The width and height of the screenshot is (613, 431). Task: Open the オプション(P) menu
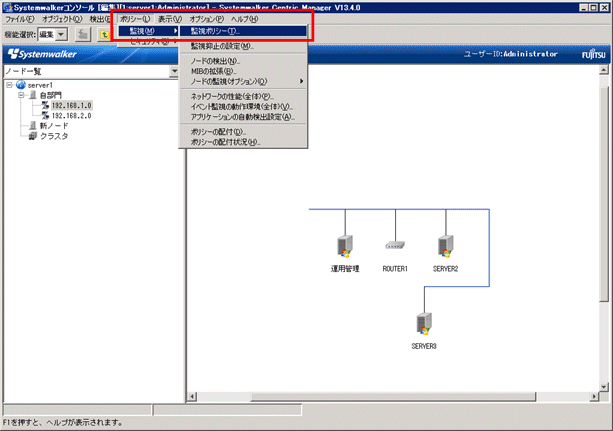click(x=207, y=19)
